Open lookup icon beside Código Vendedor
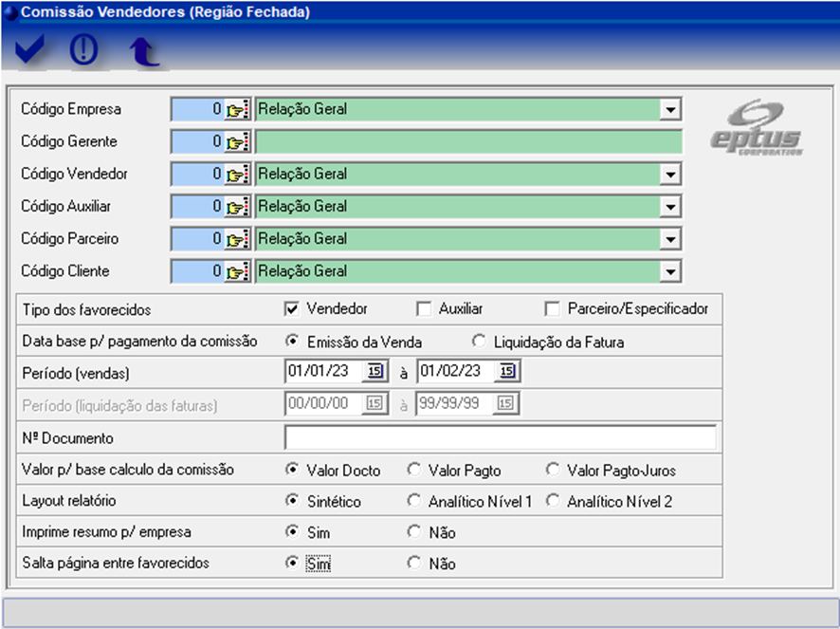The image size is (840, 629). click(236, 175)
